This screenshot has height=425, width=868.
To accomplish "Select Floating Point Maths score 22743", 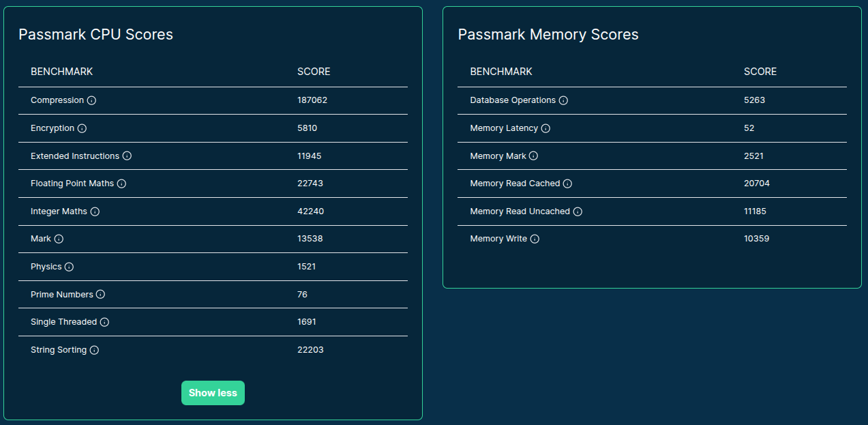I will point(310,184).
